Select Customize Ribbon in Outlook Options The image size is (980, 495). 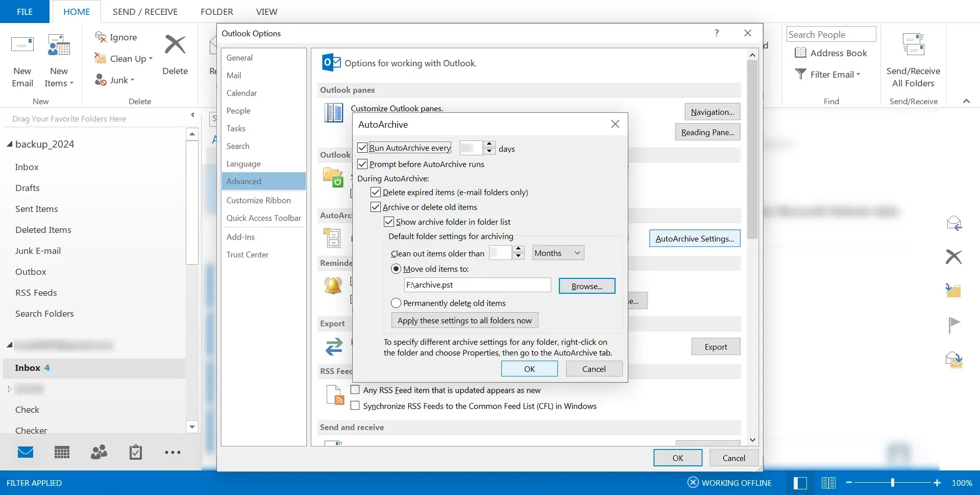[264, 200]
